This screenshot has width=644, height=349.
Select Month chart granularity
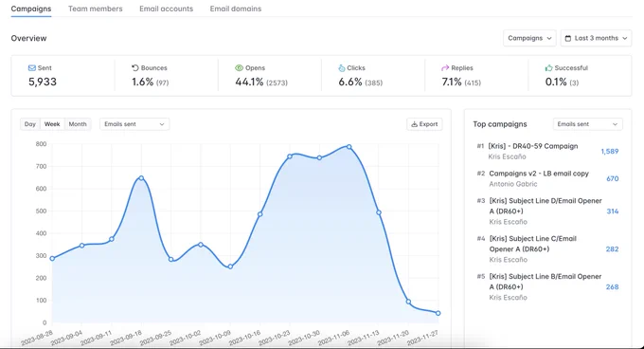click(x=78, y=124)
